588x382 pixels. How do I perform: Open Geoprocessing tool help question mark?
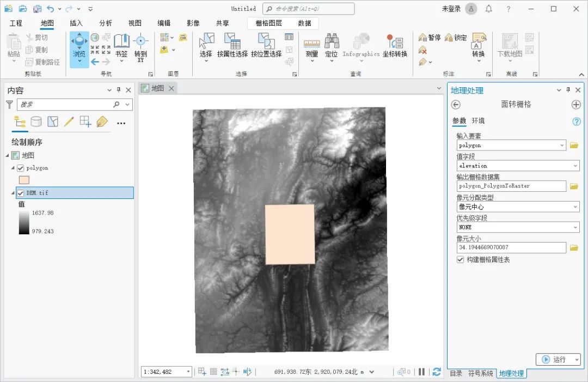point(577,121)
